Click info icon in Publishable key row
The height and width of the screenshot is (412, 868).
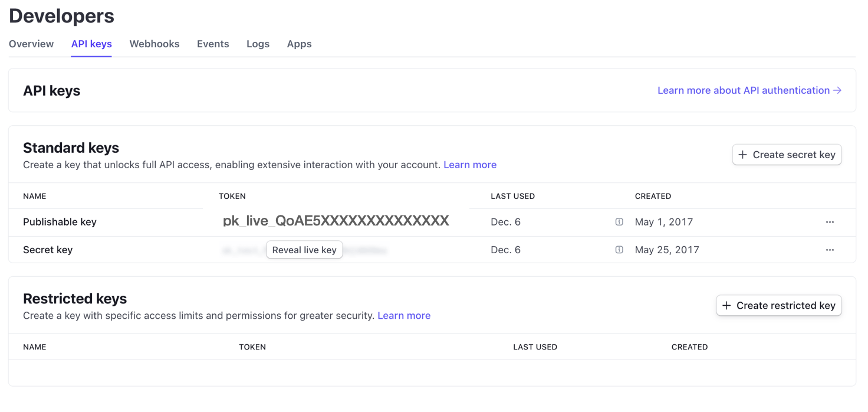619,222
